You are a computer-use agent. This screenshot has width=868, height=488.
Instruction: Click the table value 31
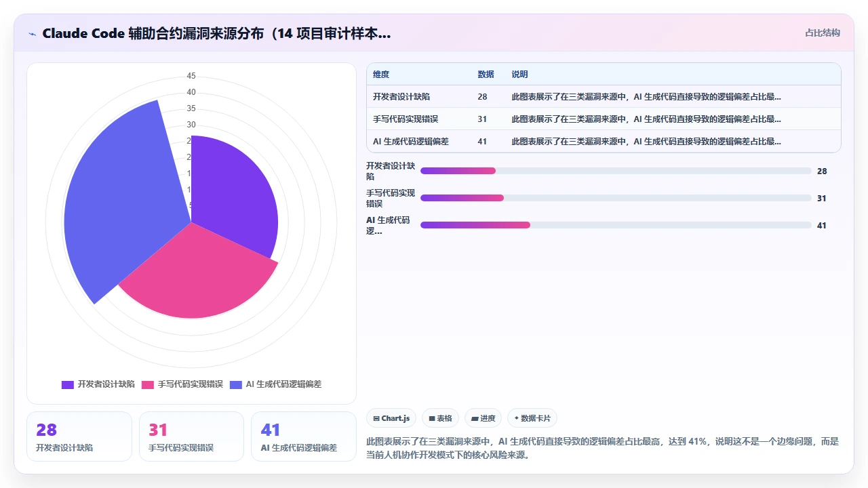click(482, 119)
